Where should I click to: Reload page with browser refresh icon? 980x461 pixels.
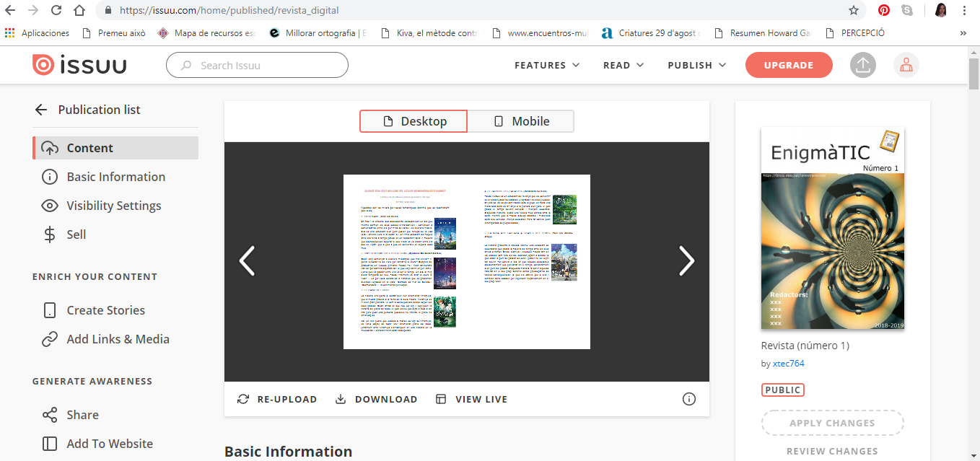56,11
